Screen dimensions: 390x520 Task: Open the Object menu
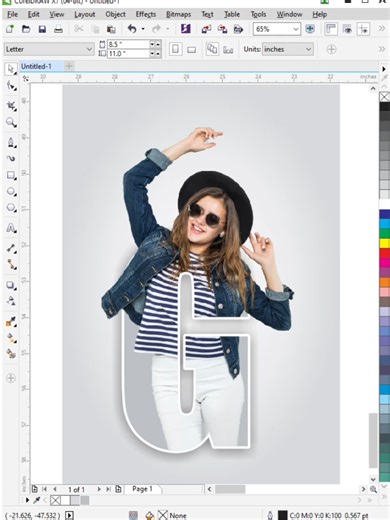point(115,14)
